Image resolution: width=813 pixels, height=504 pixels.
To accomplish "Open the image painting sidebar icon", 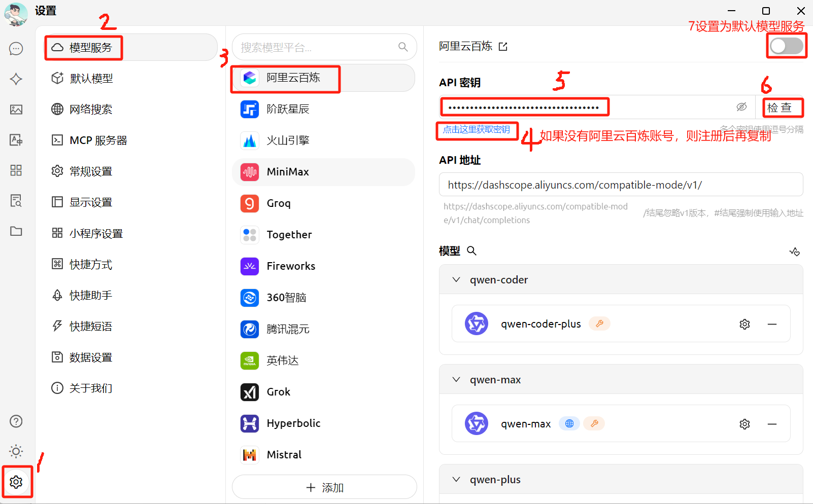I will click(16, 110).
